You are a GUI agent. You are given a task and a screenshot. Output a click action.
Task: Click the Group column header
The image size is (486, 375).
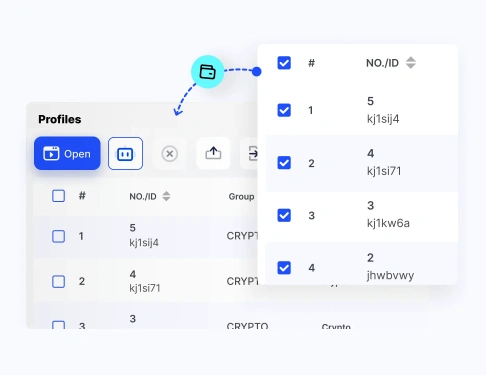click(241, 197)
